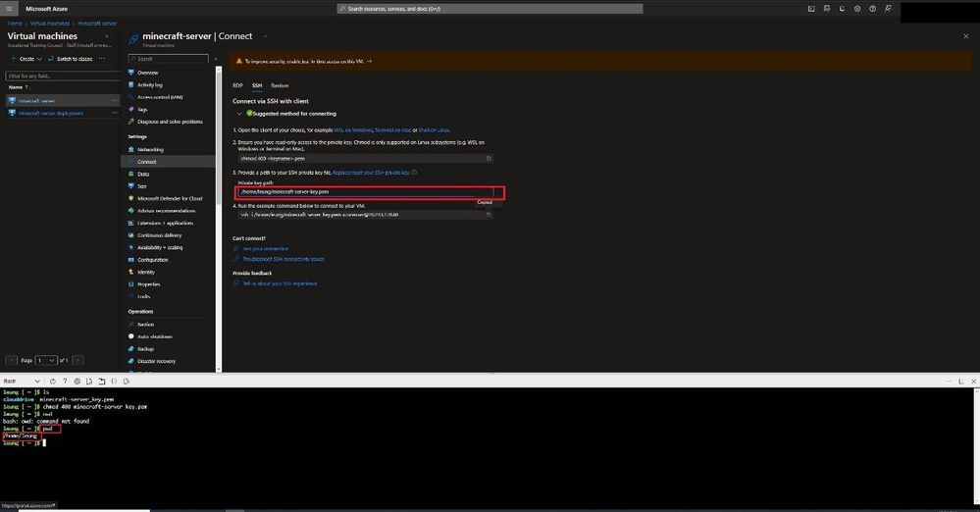Click the just-in-time access warning banner
980x512 pixels.
pyautogui.click(x=600, y=61)
